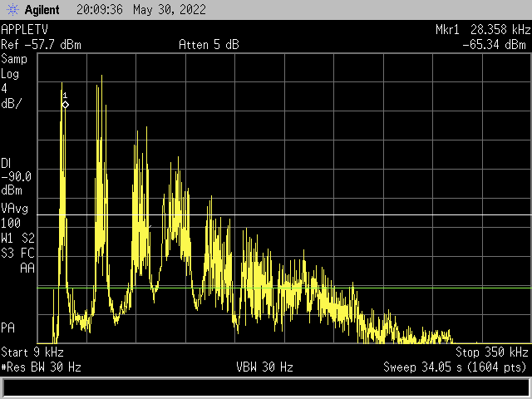The image size is (532, 399).
Task: Click the Atten 5 dB attenuation label
Action: coord(209,44)
